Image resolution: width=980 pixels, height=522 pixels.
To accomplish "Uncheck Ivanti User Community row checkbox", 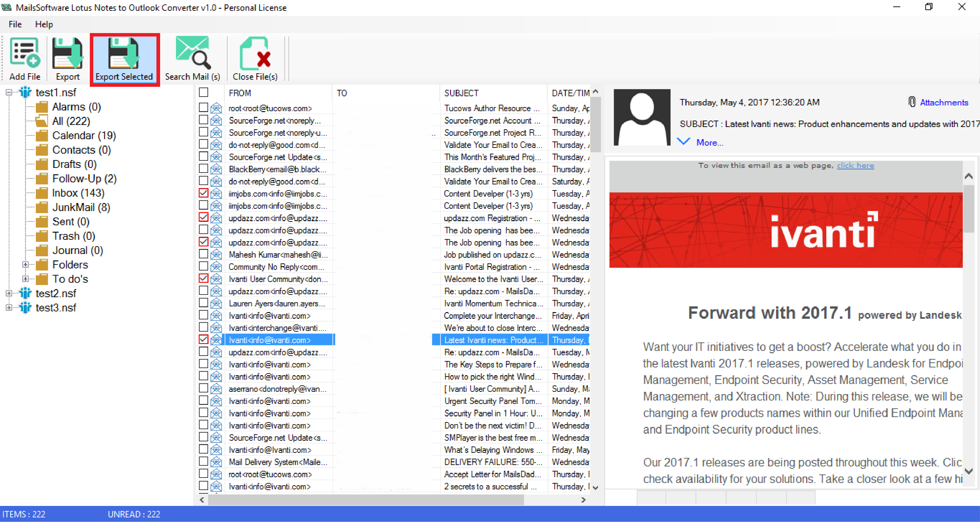I will (204, 278).
